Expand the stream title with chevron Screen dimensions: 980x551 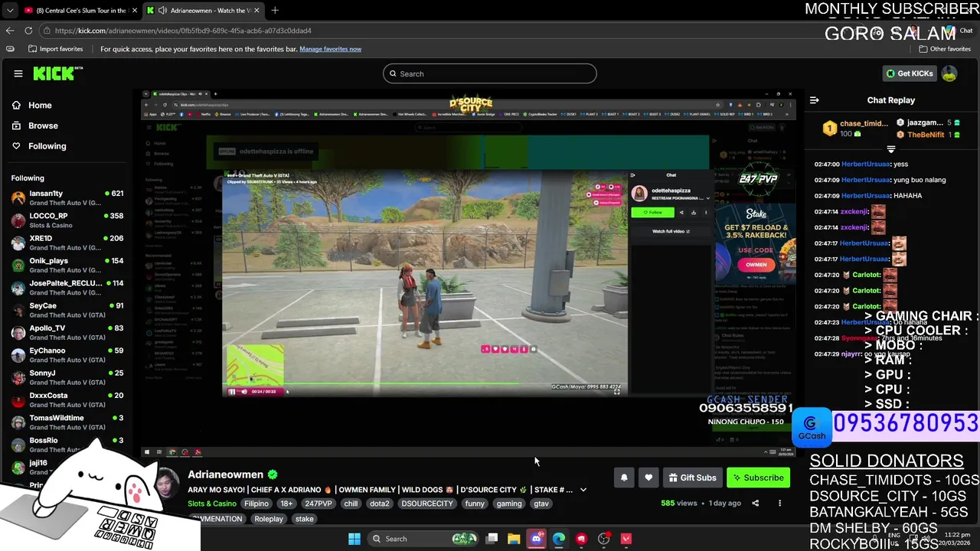pos(583,490)
